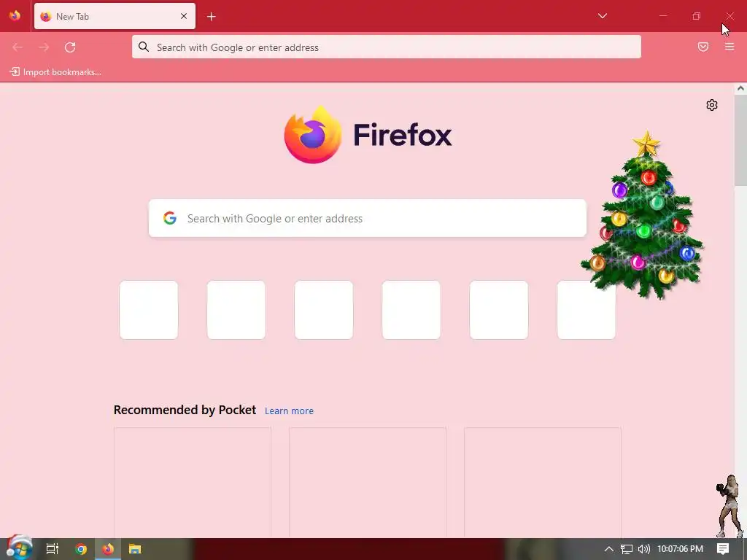Open third Pocket story card
Viewport: 747px width, 560px height.
click(x=543, y=483)
